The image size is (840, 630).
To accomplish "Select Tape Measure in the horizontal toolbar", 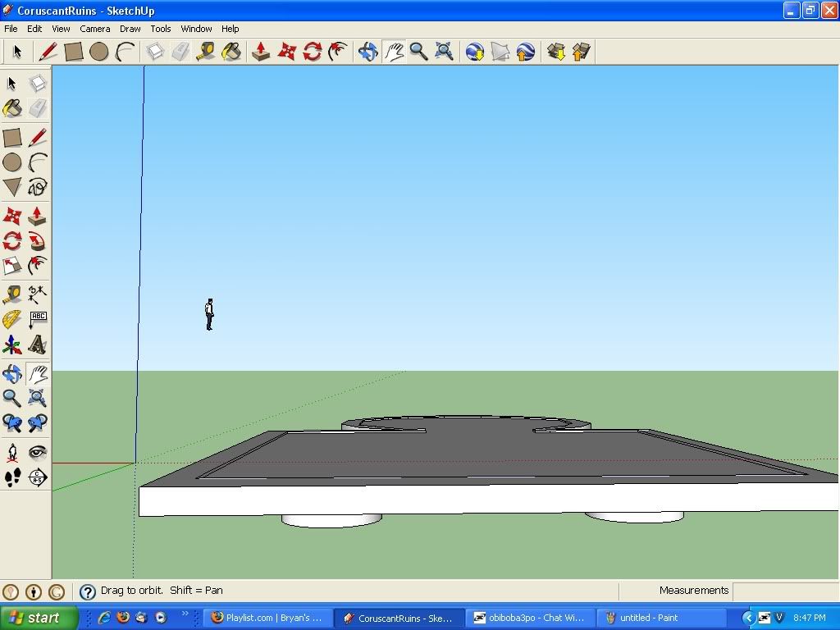I will click(206, 52).
